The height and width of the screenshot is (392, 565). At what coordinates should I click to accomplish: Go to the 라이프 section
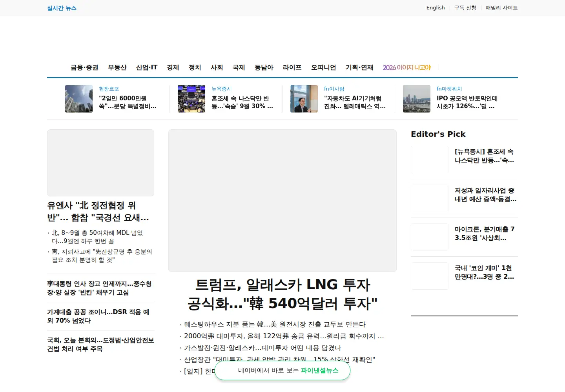[292, 67]
